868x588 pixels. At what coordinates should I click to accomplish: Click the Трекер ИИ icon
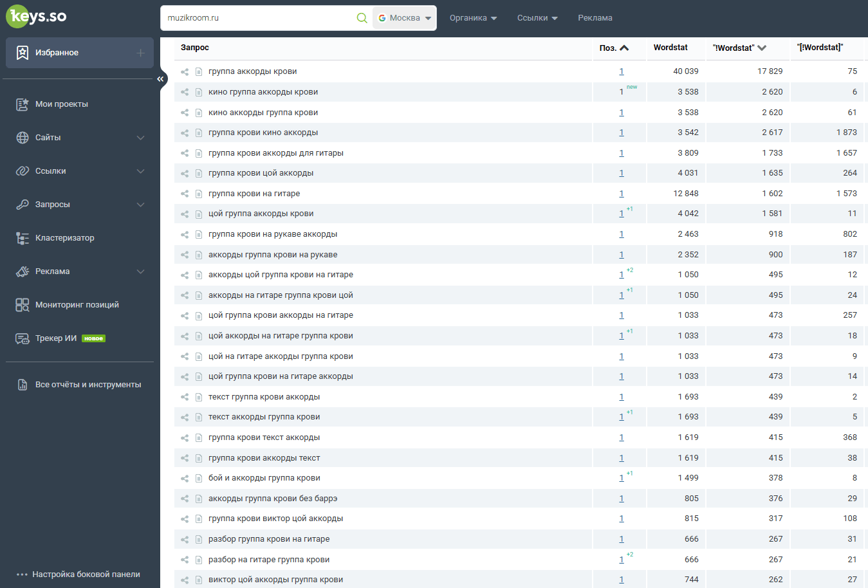tap(23, 338)
